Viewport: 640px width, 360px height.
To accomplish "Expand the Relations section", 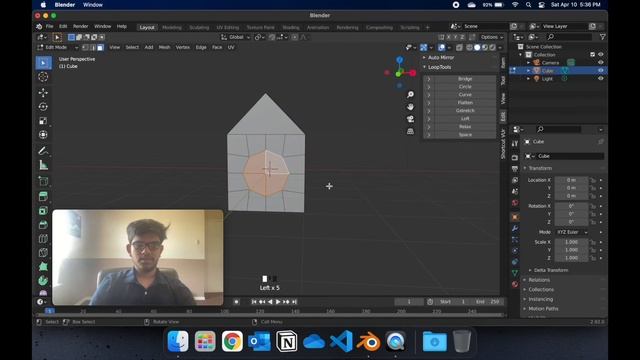I will coord(539,280).
